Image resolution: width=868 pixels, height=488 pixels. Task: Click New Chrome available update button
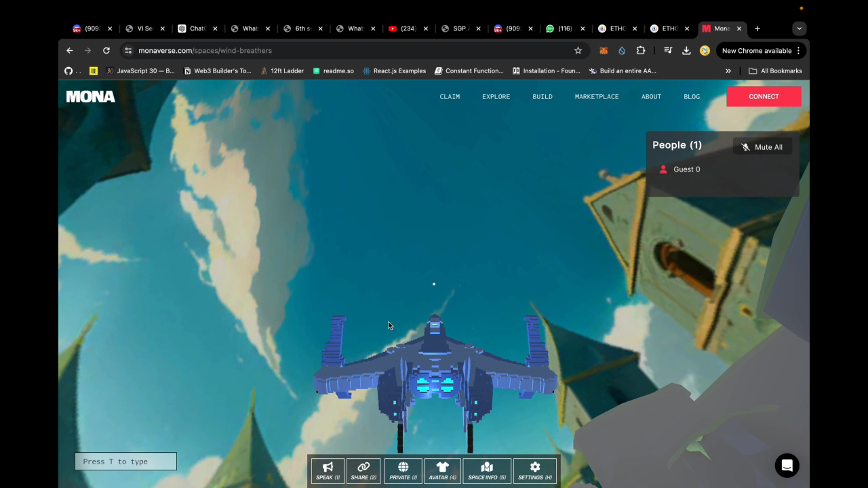(762, 50)
